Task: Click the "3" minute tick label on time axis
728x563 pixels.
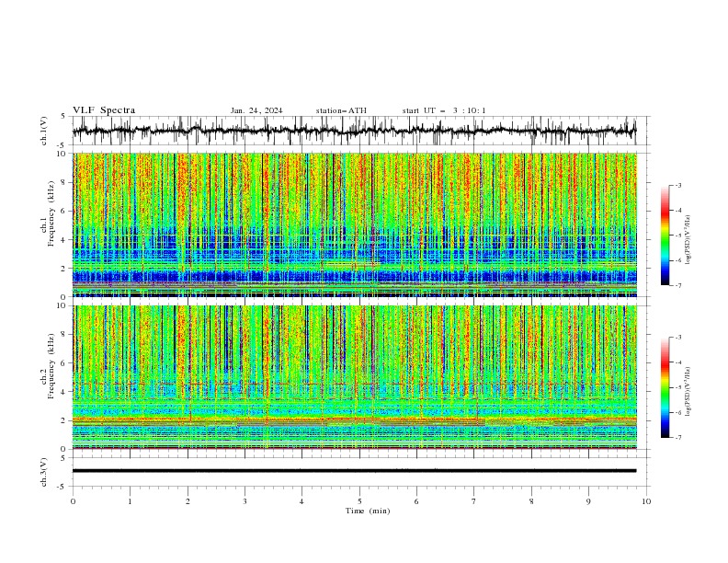Action: coord(245,501)
